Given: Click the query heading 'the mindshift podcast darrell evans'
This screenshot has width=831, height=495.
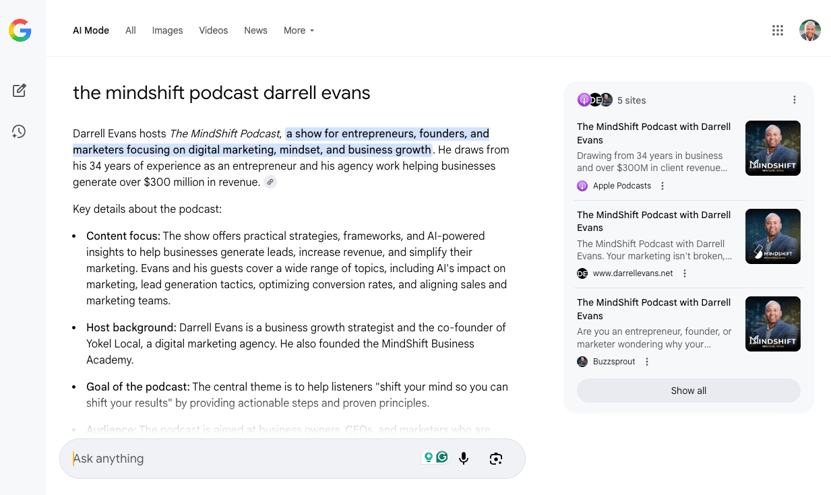Looking at the screenshot, I should coord(222,93).
